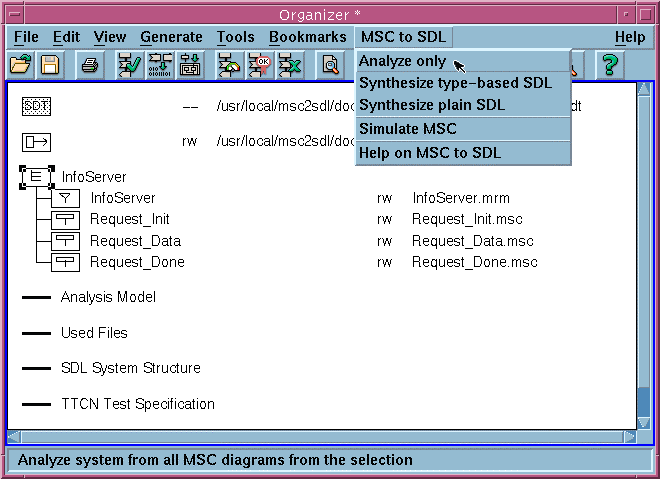
Task: Select the Request_Init tree item
Action: pyautogui.click(x=130, y=219)
